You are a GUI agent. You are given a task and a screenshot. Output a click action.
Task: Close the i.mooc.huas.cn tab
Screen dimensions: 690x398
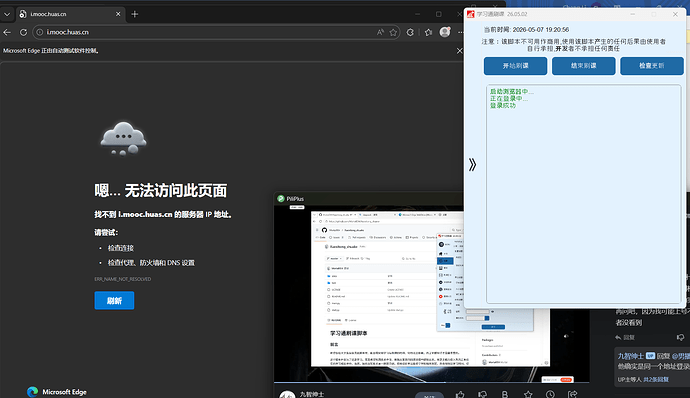(118, 14)
